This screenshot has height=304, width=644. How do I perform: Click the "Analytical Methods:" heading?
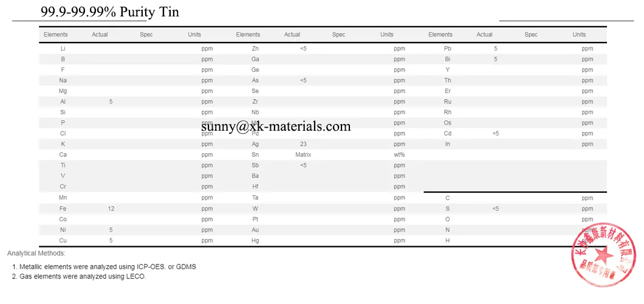pyautogui.click(x=36, y=253)
